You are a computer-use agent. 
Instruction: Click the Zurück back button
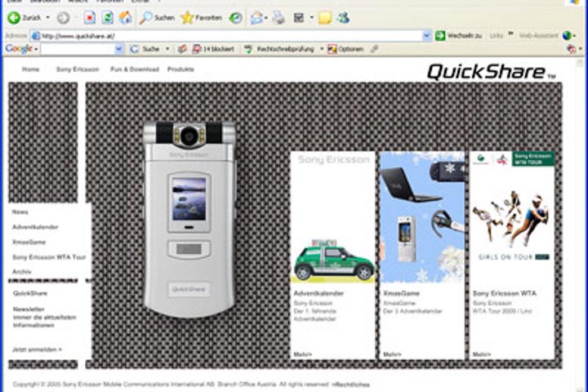pyautogui.click(x=24, y=18)
